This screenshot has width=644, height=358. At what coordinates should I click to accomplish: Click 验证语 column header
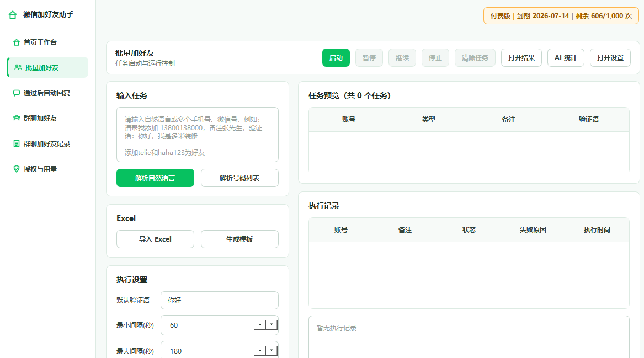tap(589, 120)
